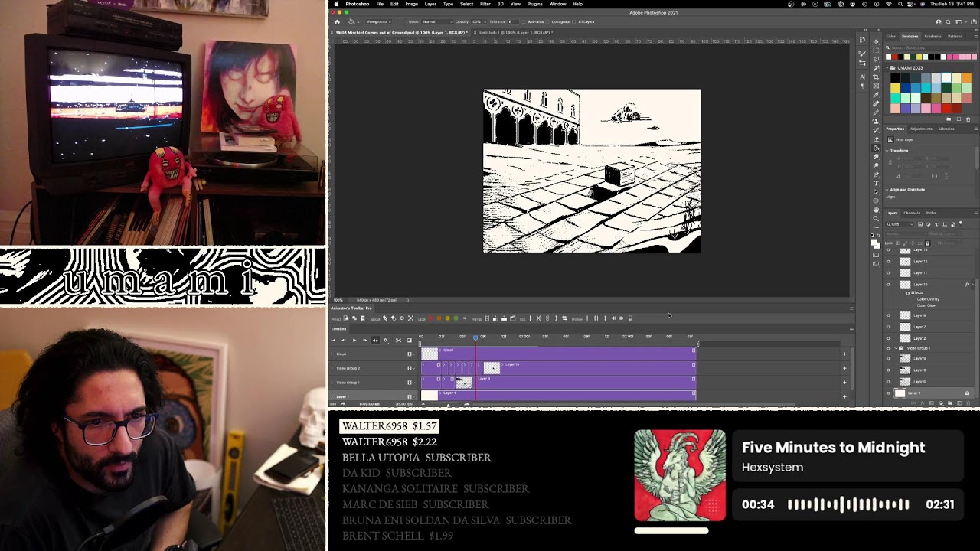Select Layer 15 clip thumbnail in timeline
This screenshot has width=980, height=551.
(492, 368)
